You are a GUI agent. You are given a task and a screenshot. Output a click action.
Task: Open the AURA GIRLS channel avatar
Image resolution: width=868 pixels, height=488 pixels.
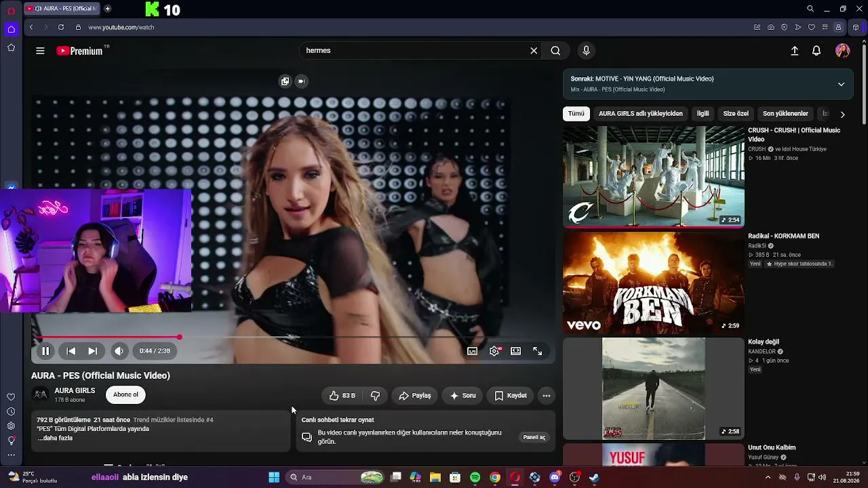[41, 394]
